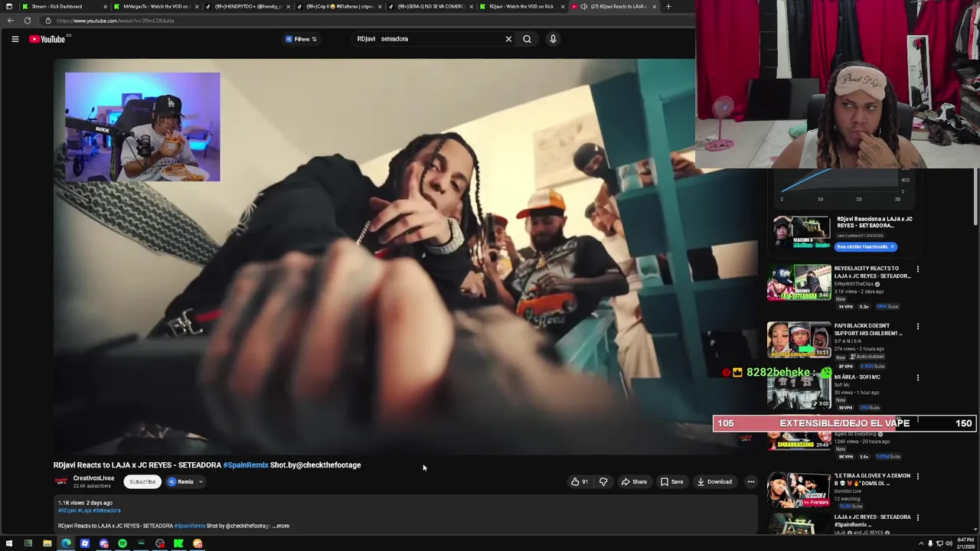
Task: Close the active YouTube RDjavi Reacts tab
Action: pyautogui.click(x=655, y=6)
